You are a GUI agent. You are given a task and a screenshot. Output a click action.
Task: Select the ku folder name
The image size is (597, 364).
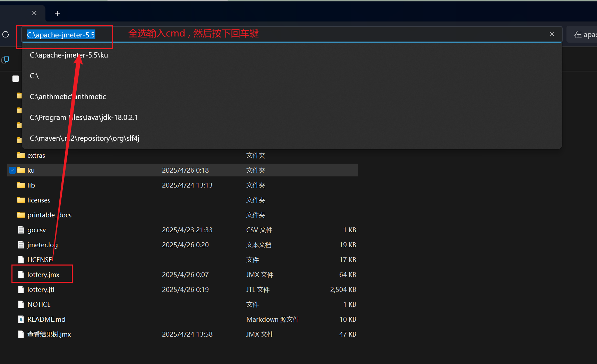[x=31, y=170]
